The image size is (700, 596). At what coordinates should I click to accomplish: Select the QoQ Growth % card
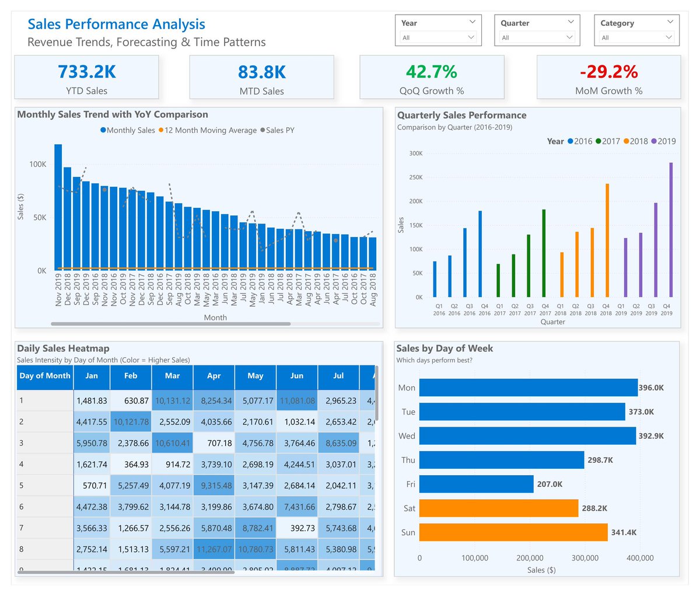coord(432,78)
